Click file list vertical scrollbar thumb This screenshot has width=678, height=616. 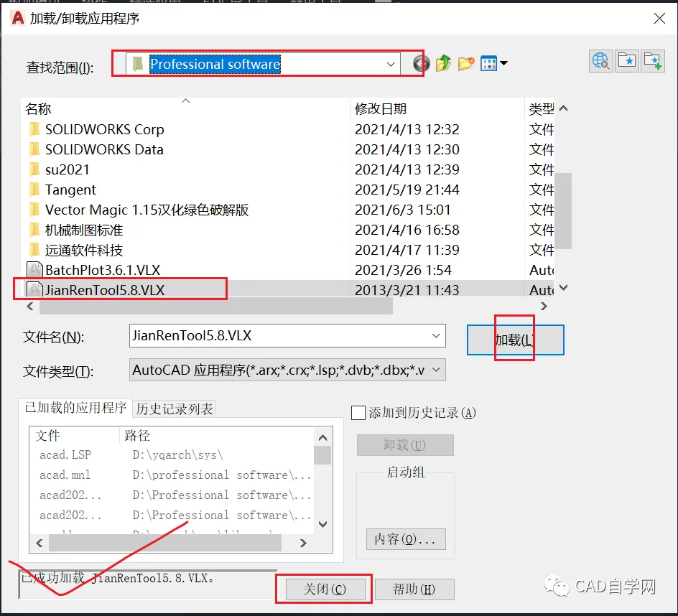pyautogui.click(x=563, y=211)
